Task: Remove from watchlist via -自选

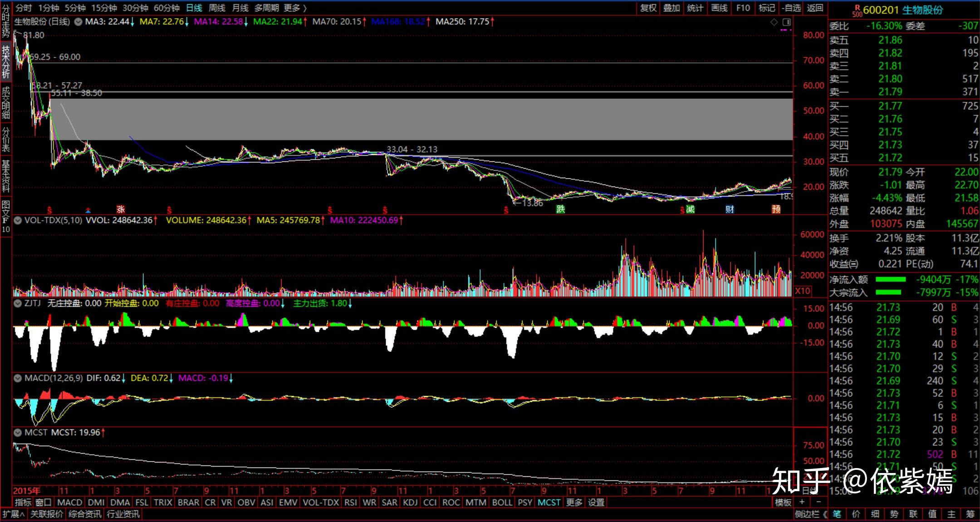Action: click(791, 8)
